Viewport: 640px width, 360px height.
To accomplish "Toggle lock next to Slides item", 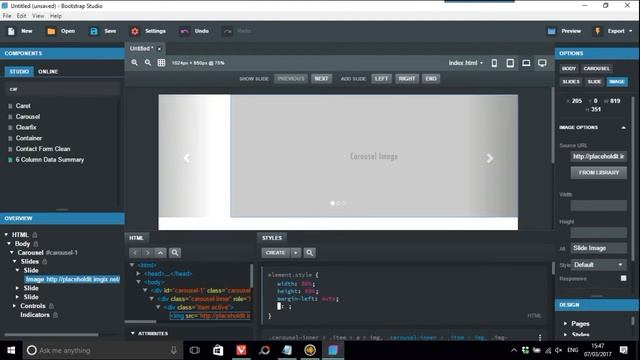I will tap(45, 262).
